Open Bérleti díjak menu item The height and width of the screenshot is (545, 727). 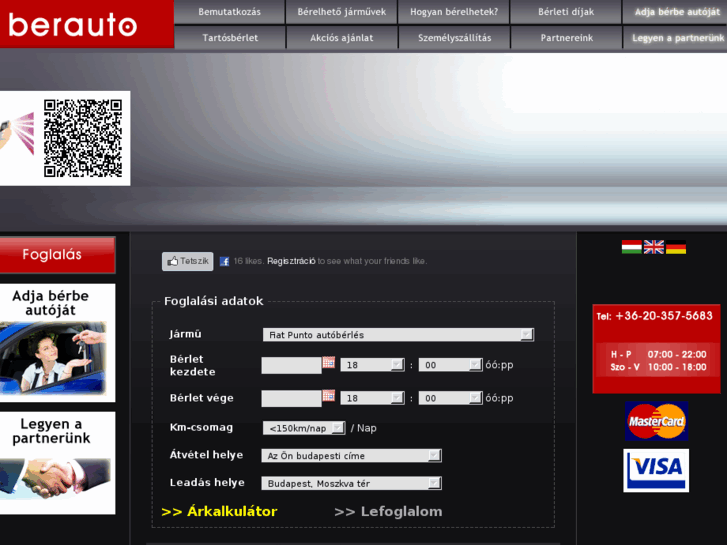tap(566, 12)
